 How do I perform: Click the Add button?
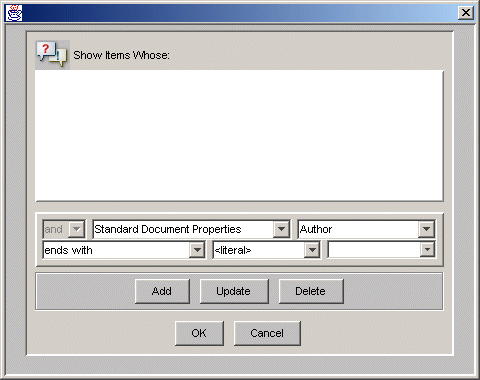tap(162, 291)
